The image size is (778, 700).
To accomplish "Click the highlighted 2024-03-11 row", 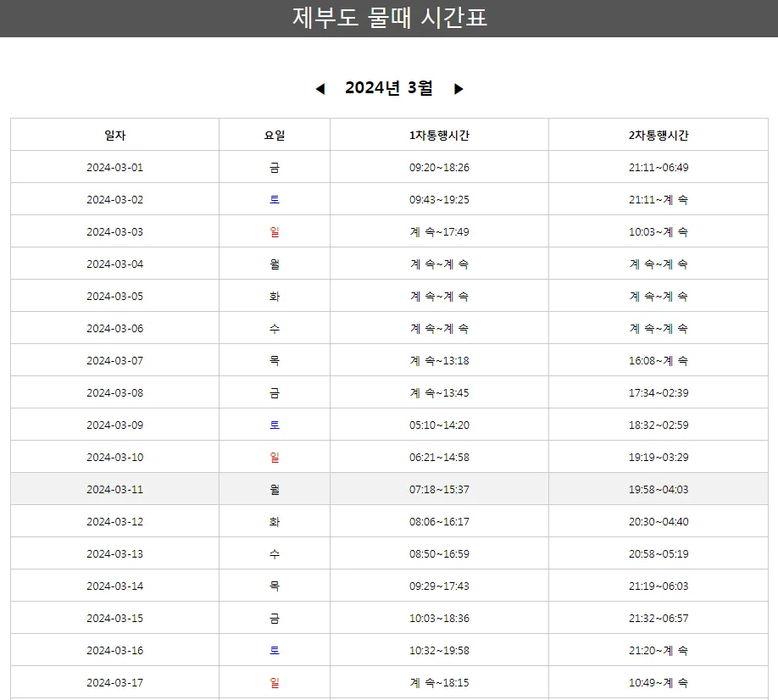I will pyautogui.click(x=389, y=489).
